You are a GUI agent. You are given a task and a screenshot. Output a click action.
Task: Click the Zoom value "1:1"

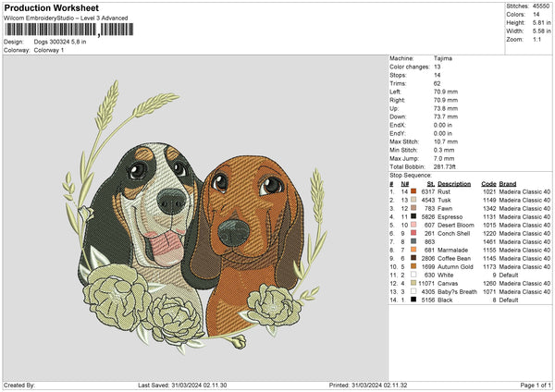536,39
